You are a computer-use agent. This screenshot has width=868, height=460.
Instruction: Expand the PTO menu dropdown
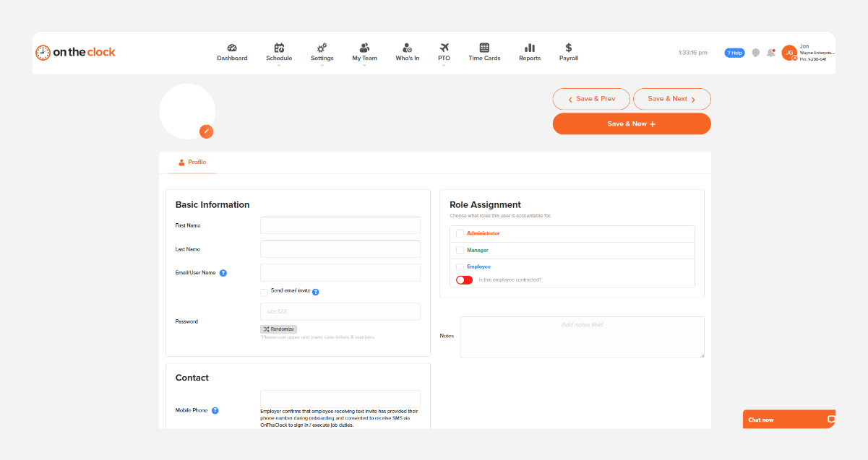coord(444,66)
